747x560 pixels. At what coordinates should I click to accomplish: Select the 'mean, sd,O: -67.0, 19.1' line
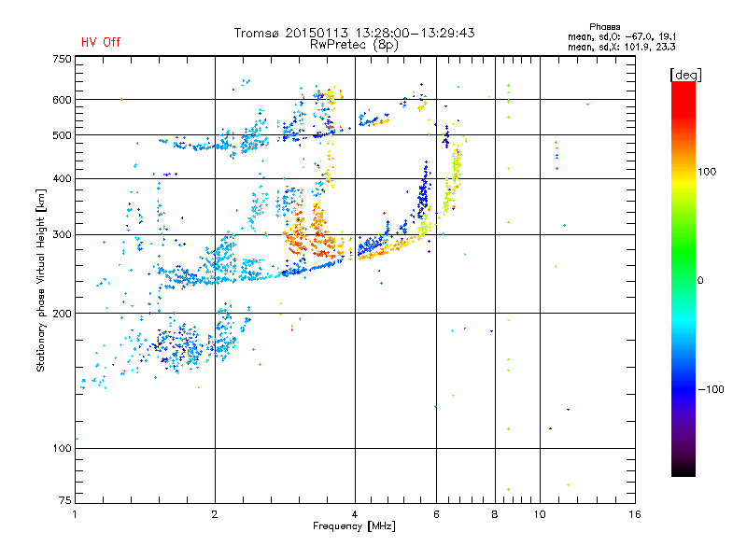622,36
